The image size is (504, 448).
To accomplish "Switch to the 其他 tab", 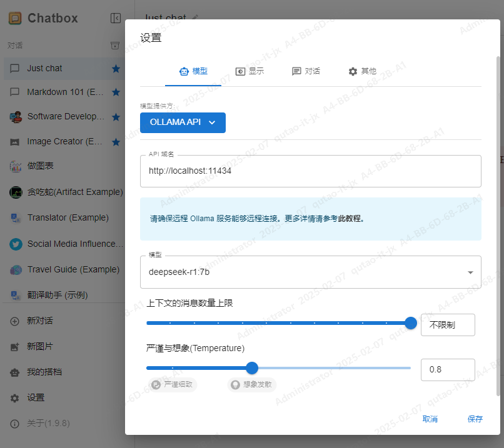I will point(362,72).
